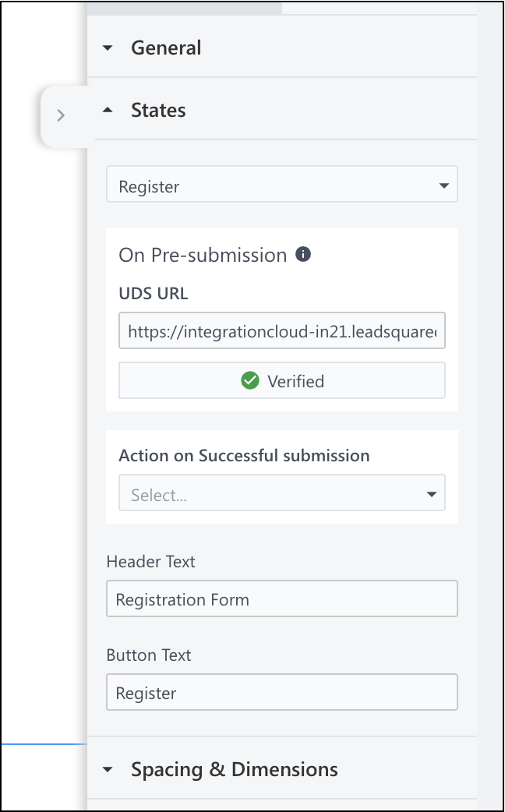
Task: Click the Button Text field containing Register
Action: tap(281, 692)
